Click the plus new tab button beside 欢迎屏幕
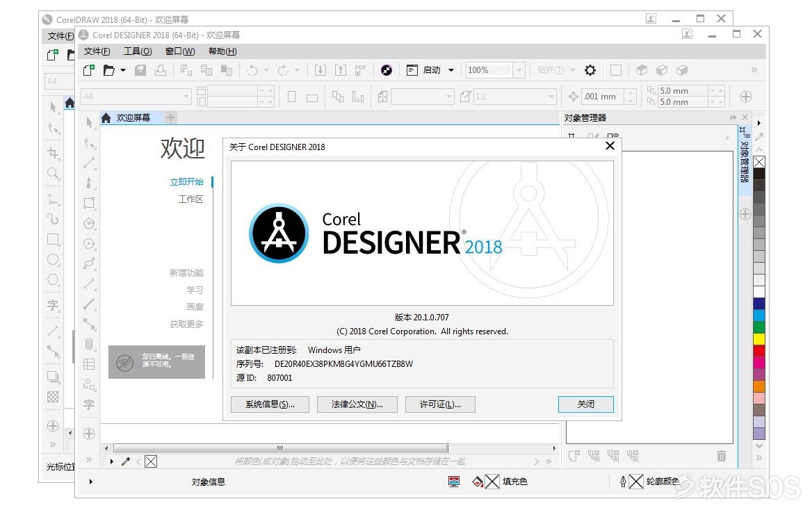Image resolution: width=812 pixels, height=508 pixels. [x=170, y=118]
